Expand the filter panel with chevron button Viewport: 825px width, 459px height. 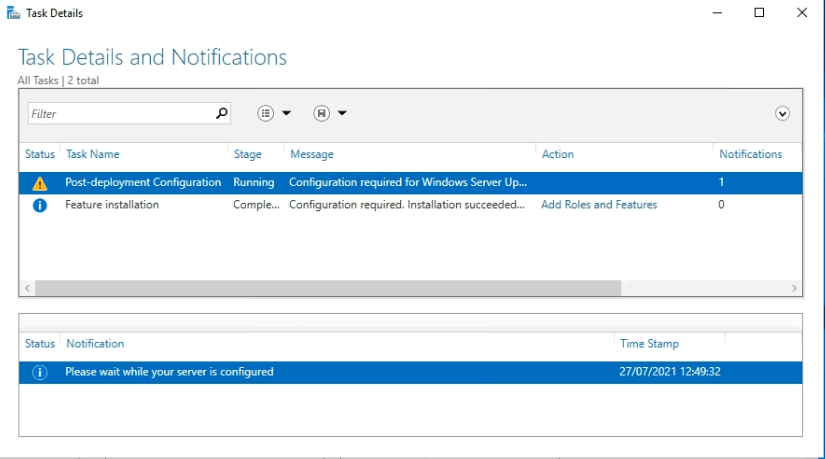point(782,114)
